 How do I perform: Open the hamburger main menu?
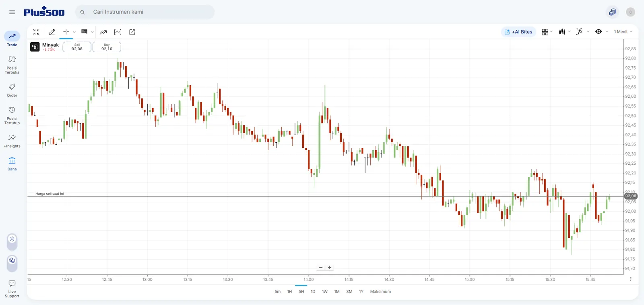(12, 12)
